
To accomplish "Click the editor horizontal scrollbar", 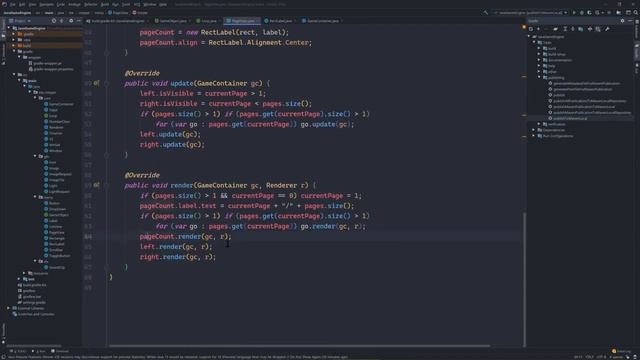I will (300, 346).
